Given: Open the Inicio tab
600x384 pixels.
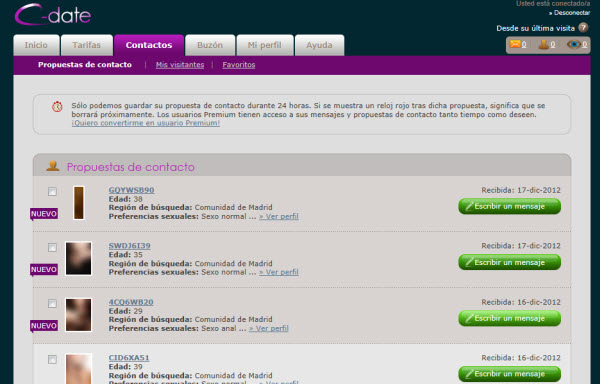Looking at the screenshot, I should click(x=36, y=45).
